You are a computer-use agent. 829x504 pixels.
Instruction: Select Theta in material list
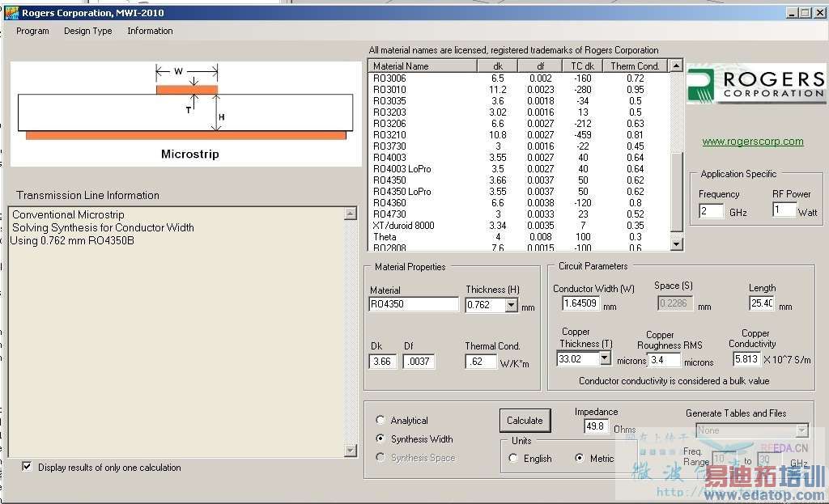[385, 237]
